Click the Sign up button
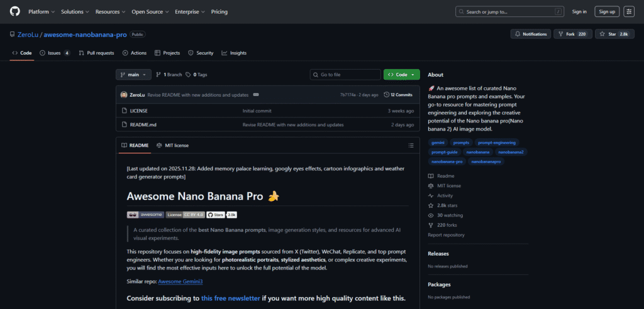 coord(607,11)
